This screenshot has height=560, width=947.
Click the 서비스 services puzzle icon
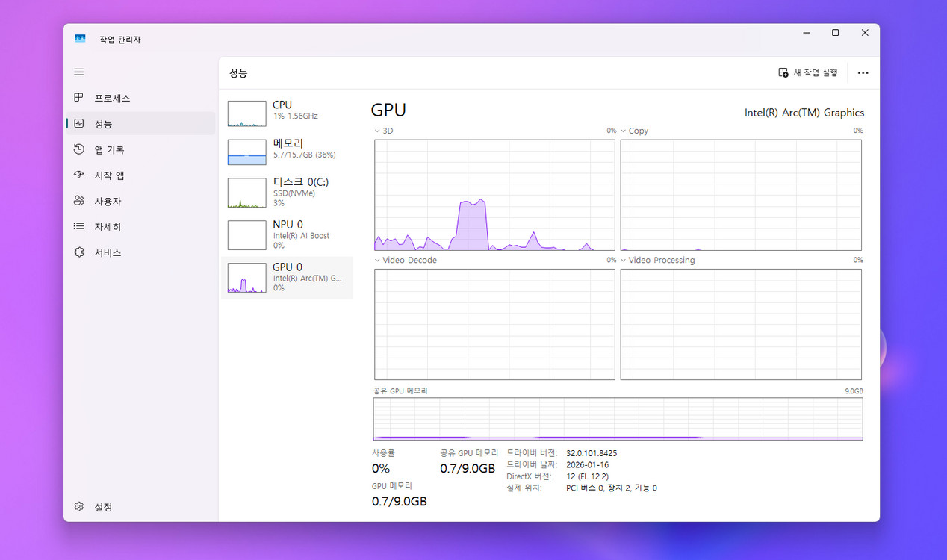(79, 252)
